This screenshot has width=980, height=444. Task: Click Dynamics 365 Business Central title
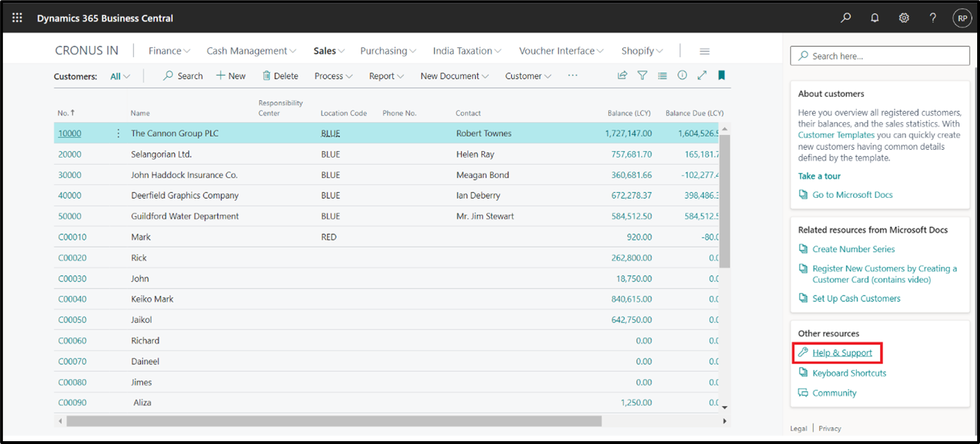[x=105, y=18]
